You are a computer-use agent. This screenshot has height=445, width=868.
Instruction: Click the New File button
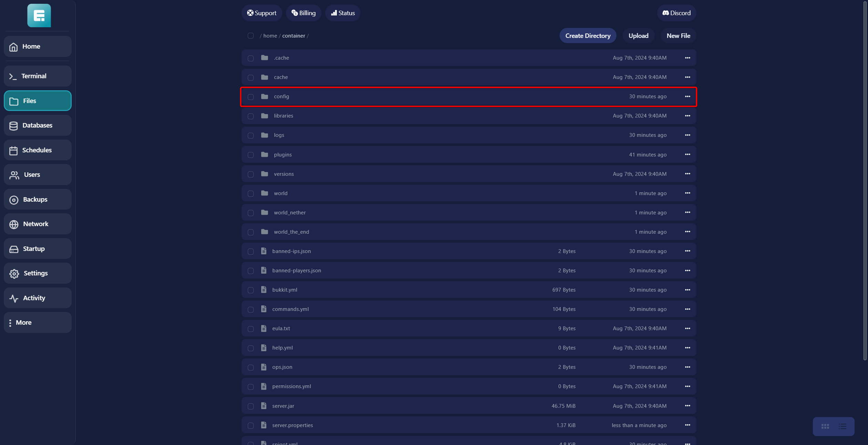(678, 36)
